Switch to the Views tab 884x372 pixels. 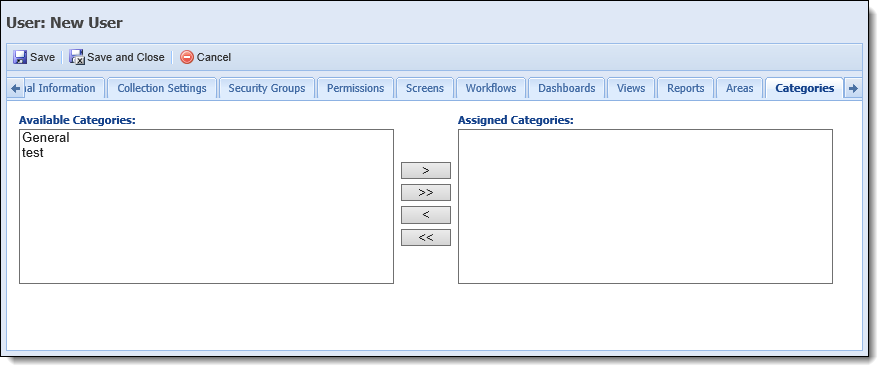tap(631, 88)
